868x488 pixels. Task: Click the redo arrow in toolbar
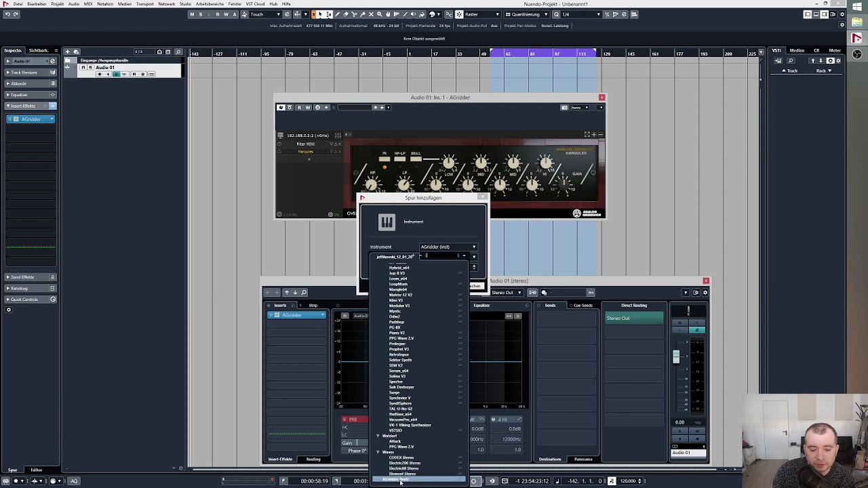click(16, 14)
